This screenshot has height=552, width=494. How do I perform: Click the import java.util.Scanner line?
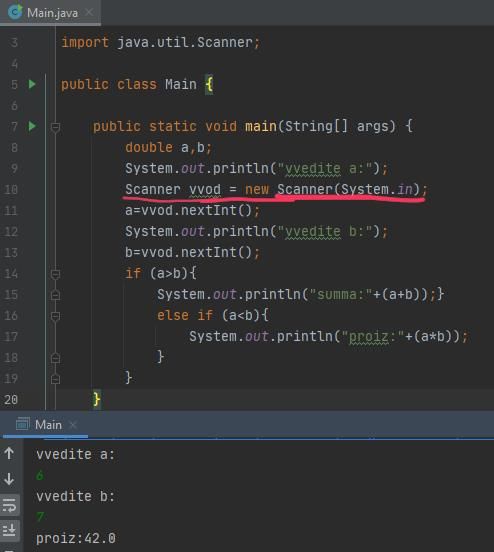coord(161,42)
